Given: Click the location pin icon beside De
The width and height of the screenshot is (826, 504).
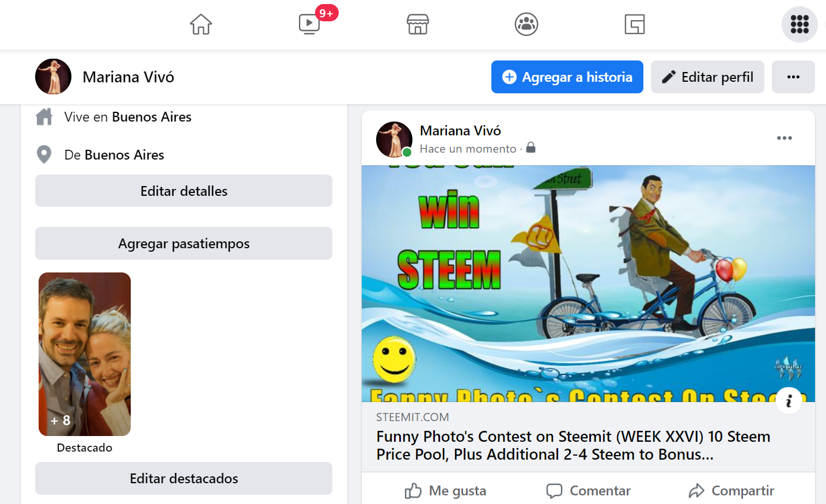Looking at the screenshot, I should tap(44, 154).
